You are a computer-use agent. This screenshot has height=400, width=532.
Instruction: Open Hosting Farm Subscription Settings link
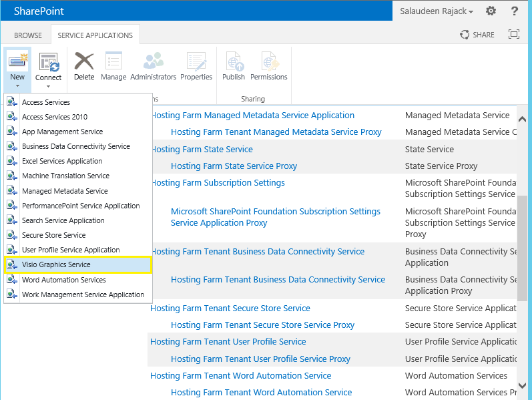tap(218, 183)
